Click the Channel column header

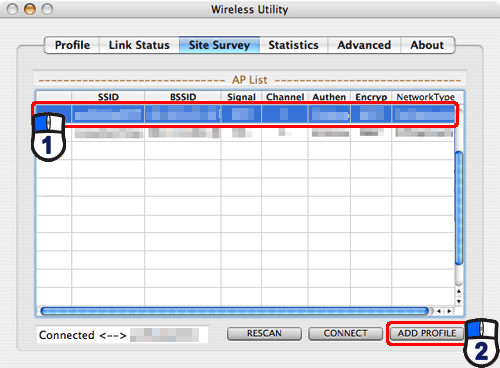coord(285,97)
